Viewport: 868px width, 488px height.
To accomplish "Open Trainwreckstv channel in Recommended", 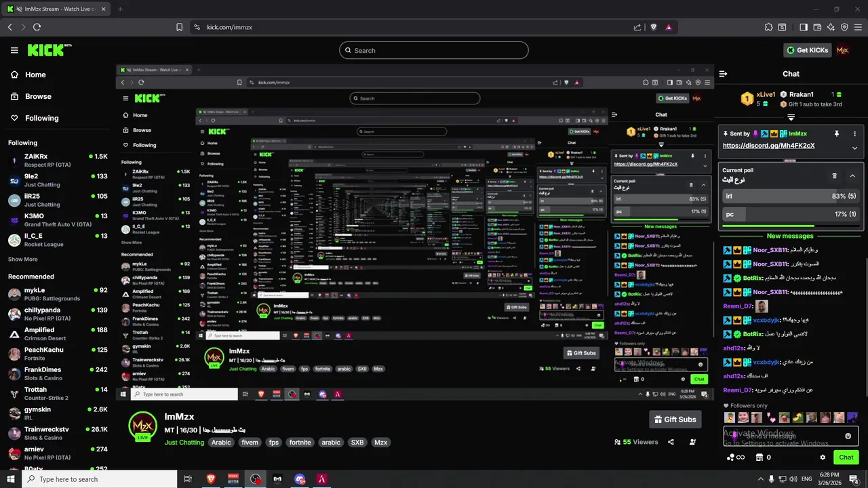I will tap(58, 433).
